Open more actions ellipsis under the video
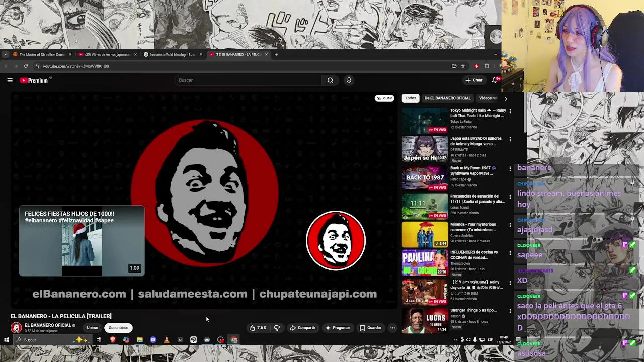Viewport: 644px width, 362px height. (392, 328)
